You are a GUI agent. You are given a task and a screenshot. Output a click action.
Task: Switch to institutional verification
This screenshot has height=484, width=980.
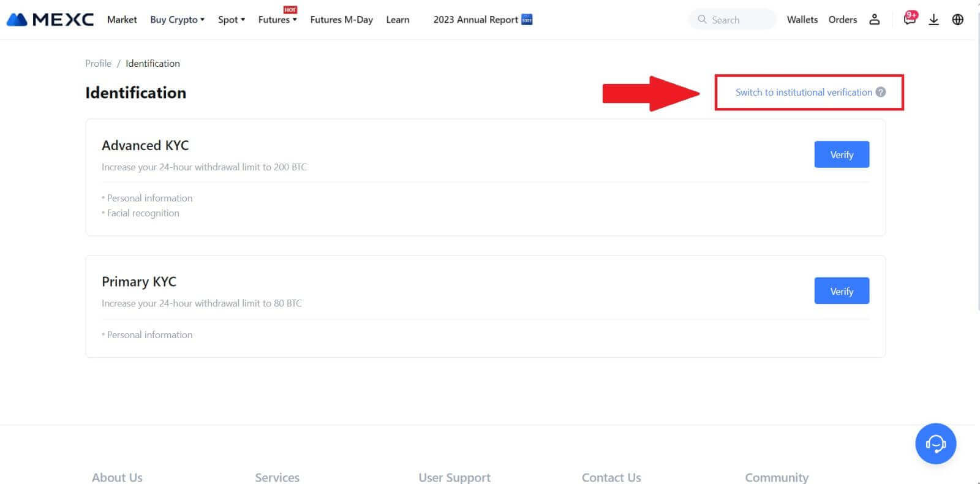click(803, 93)
